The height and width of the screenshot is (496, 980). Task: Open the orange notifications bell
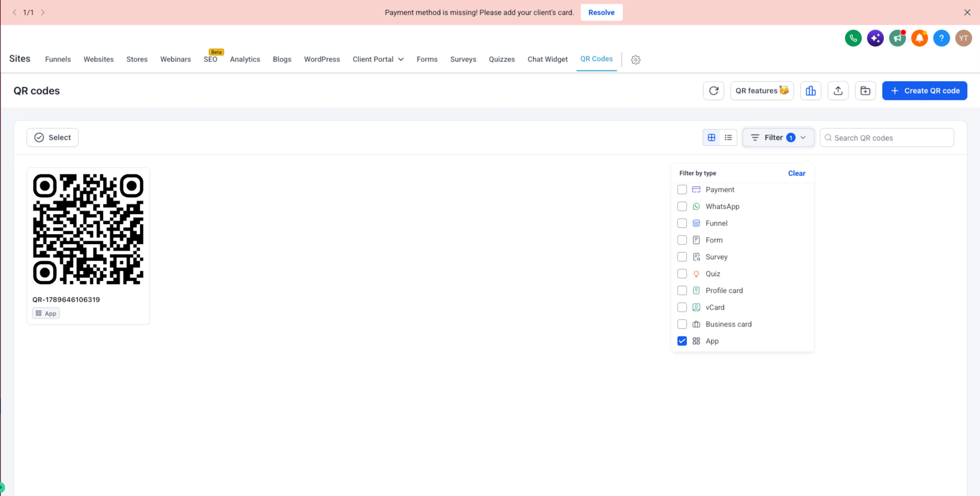pyautogui.click(x=919, y=38)
